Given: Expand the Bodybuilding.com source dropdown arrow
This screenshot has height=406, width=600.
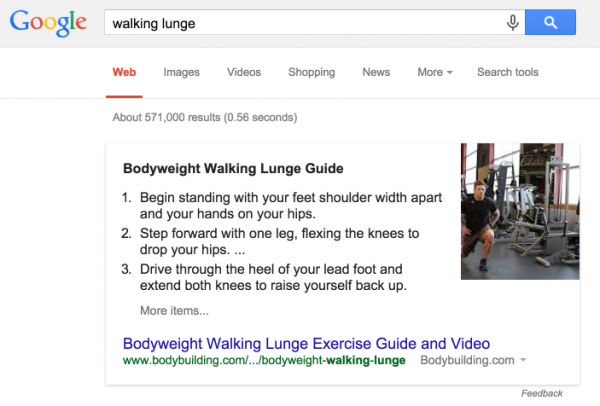Looking at the screenshot, I should pyautogui.click(x=523, y=360).
